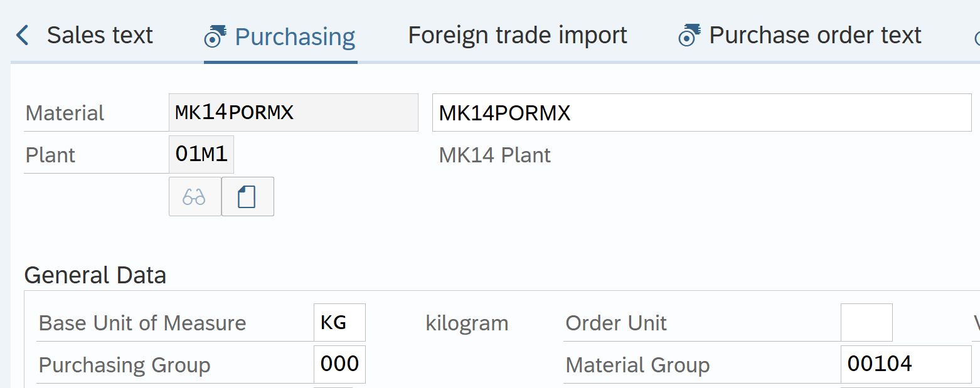Open the Purchase order text tab label

(815, 36)
